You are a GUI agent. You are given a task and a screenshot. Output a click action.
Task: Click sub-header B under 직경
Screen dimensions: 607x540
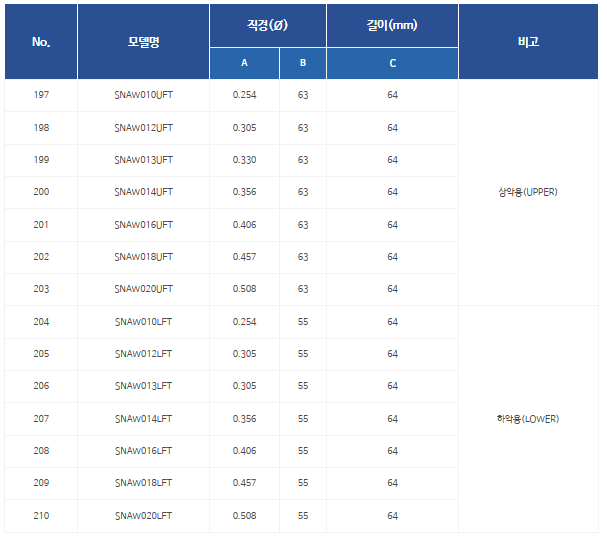(302, 63)
